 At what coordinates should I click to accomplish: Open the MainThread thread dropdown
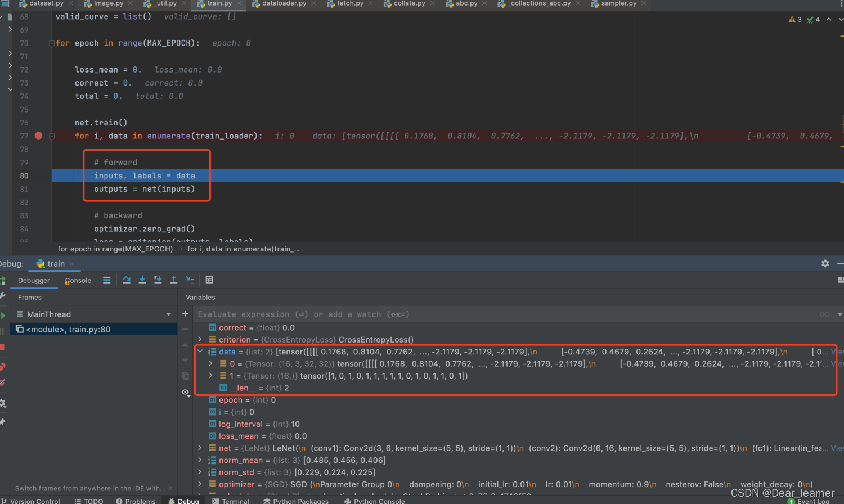[168, 314]
